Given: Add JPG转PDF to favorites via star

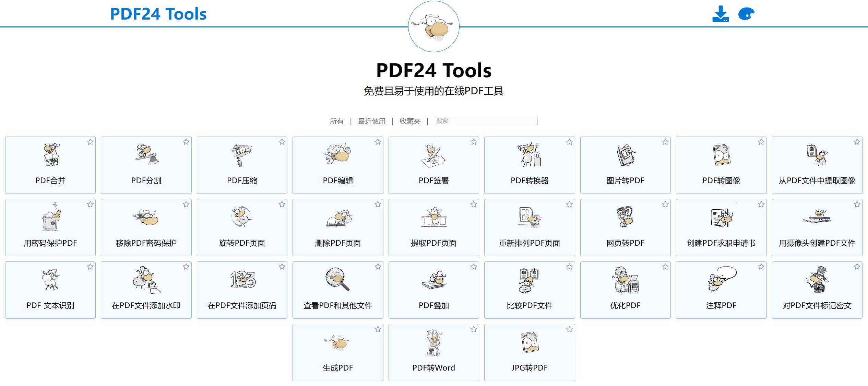Looking at the screenshot, I should (x=570, y=329).
